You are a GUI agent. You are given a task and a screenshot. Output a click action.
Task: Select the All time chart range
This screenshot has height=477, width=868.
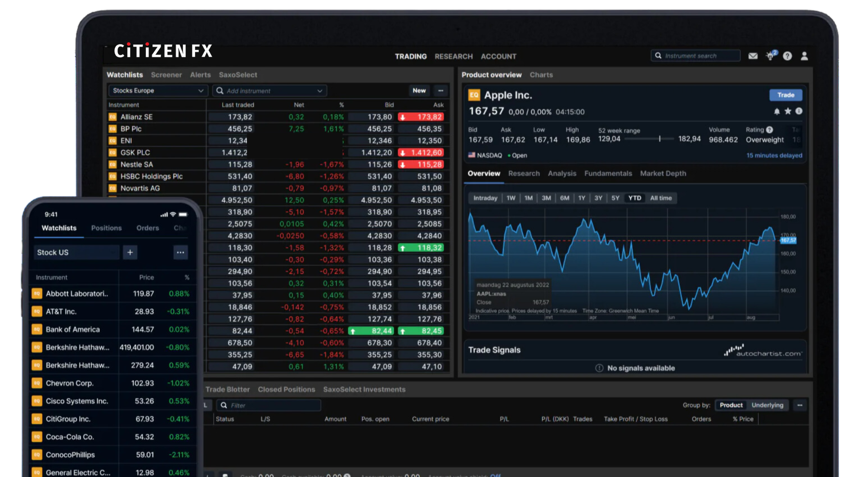coord(661,198)
